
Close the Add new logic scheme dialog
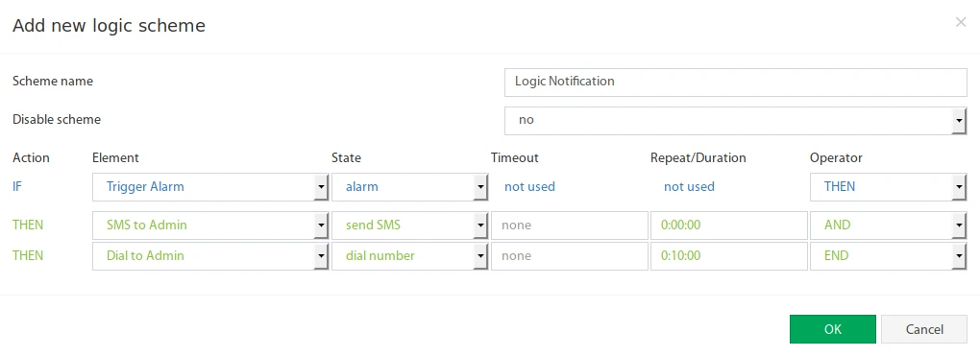pyautogui.click(x=961, y=22)
